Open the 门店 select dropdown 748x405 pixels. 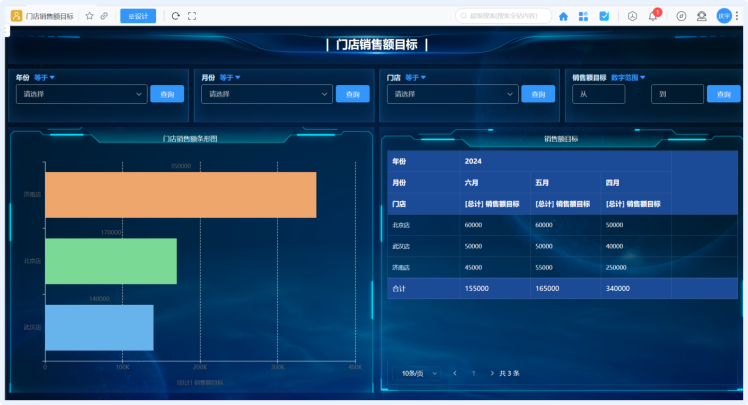[452, 94]
